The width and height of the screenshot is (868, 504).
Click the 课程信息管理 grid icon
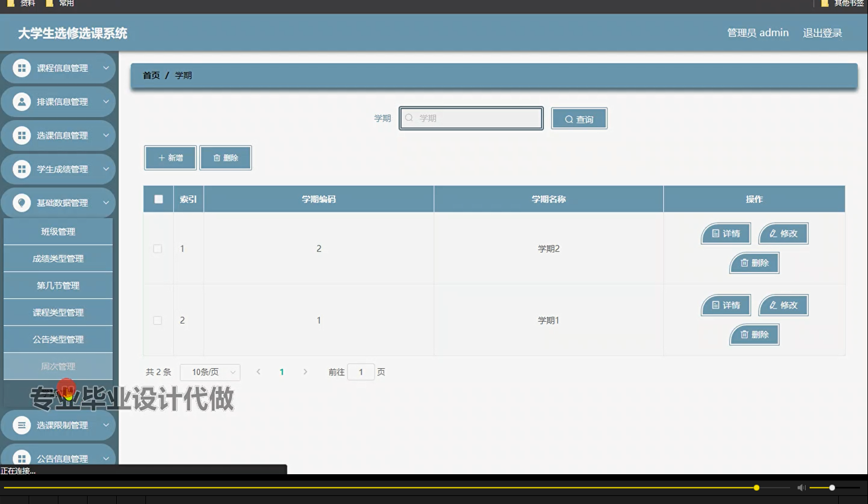[x=22, y=68]
